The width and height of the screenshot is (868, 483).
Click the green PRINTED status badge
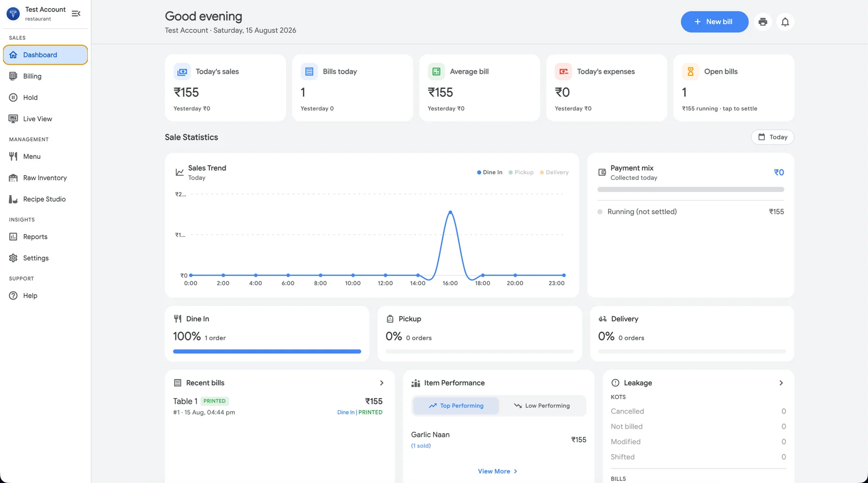(215, 401)
